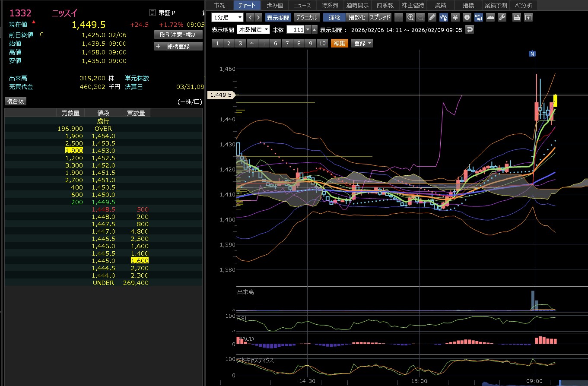Click the 銘柄登録 button
This screenshot has height=386, width=588.
(x=178, y=46)
